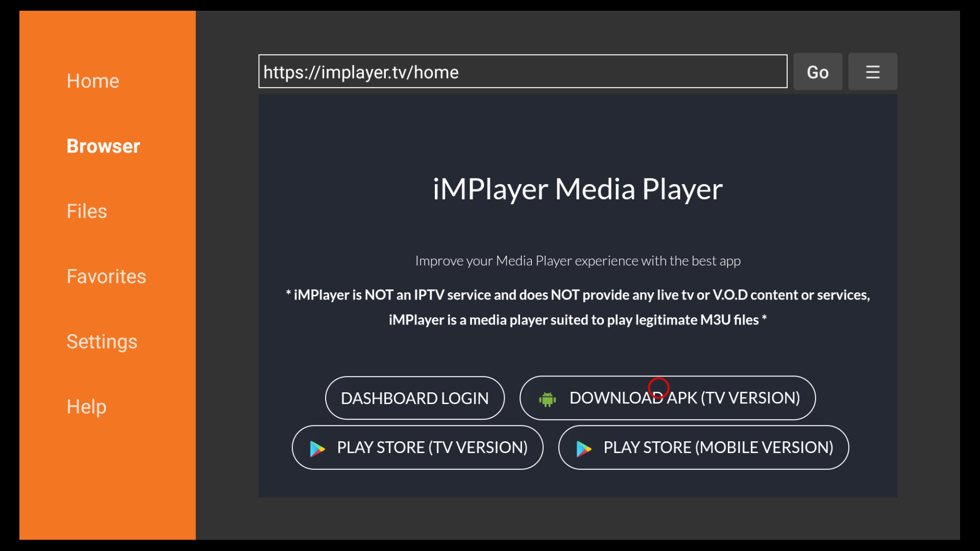Click the 'legitimate M3U files' disclaimer line
Image resolution: width=980 pixels, height=551 pixels.
click(x=578, y=320)
